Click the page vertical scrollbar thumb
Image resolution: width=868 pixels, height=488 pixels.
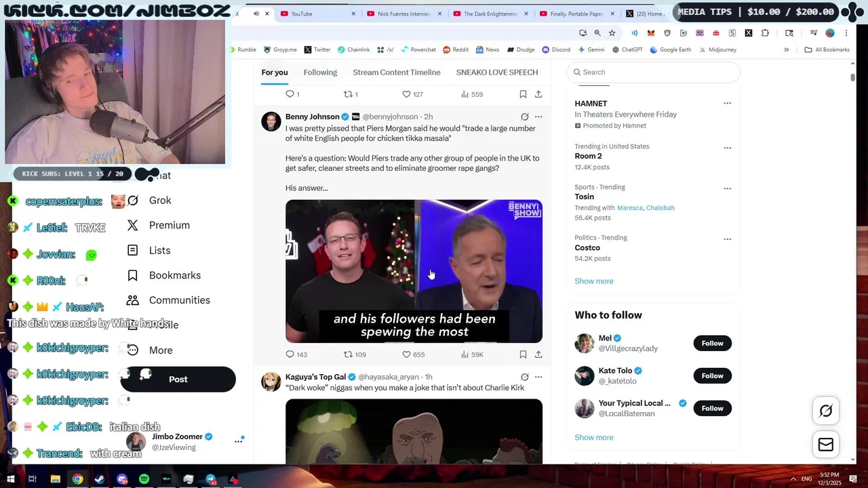coord(853,77)
